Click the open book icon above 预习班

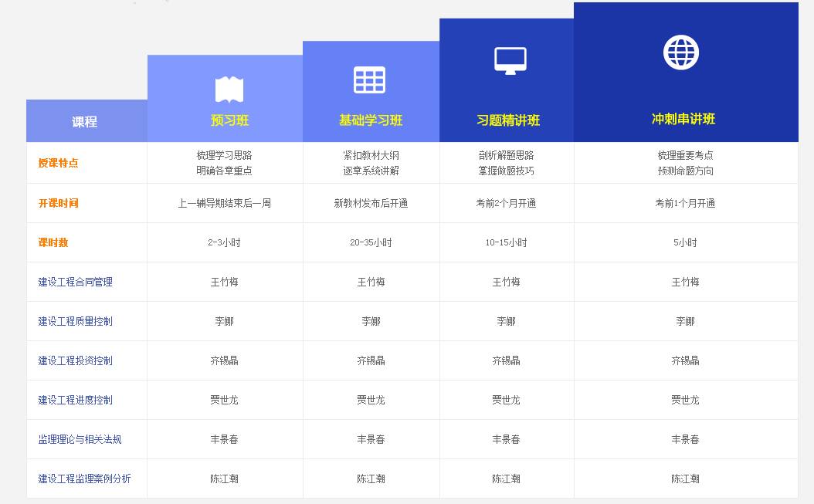(x=229, y=90)
